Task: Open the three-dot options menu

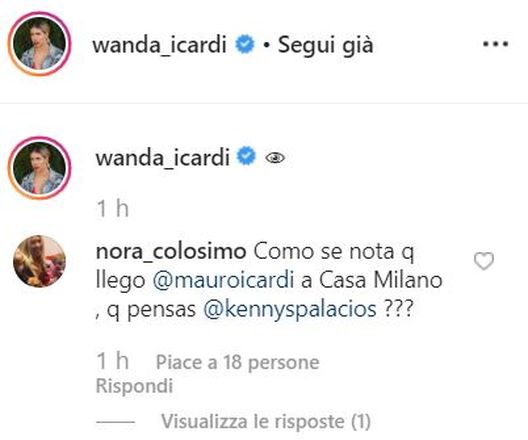Action: 495,44
